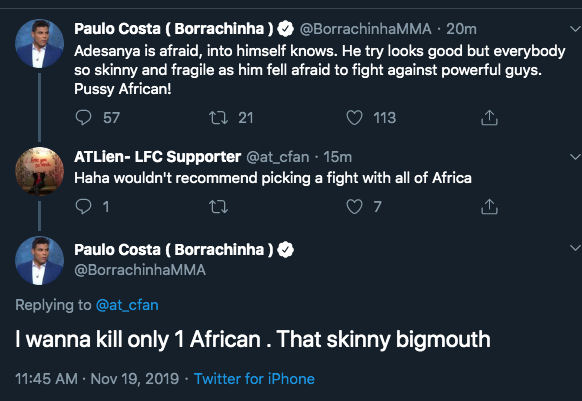
Task: View ATLien- LFC Supporter's profile picture
Action: (39, 171)
